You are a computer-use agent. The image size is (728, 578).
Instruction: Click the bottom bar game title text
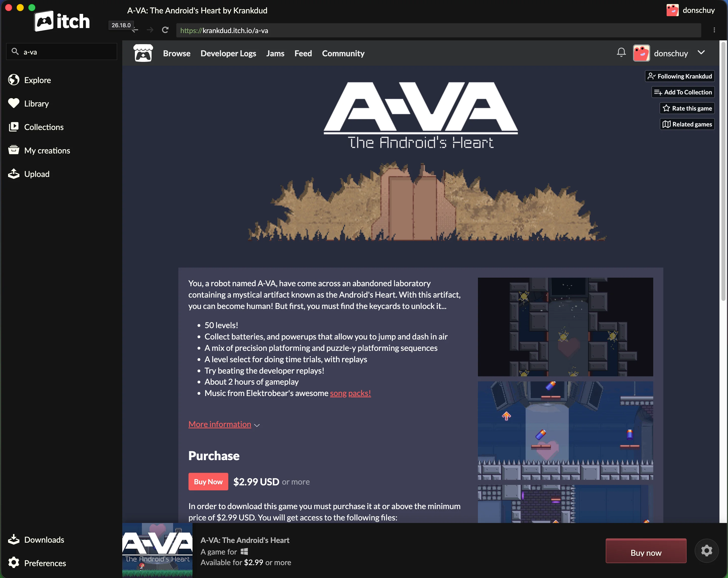[245, 540]
